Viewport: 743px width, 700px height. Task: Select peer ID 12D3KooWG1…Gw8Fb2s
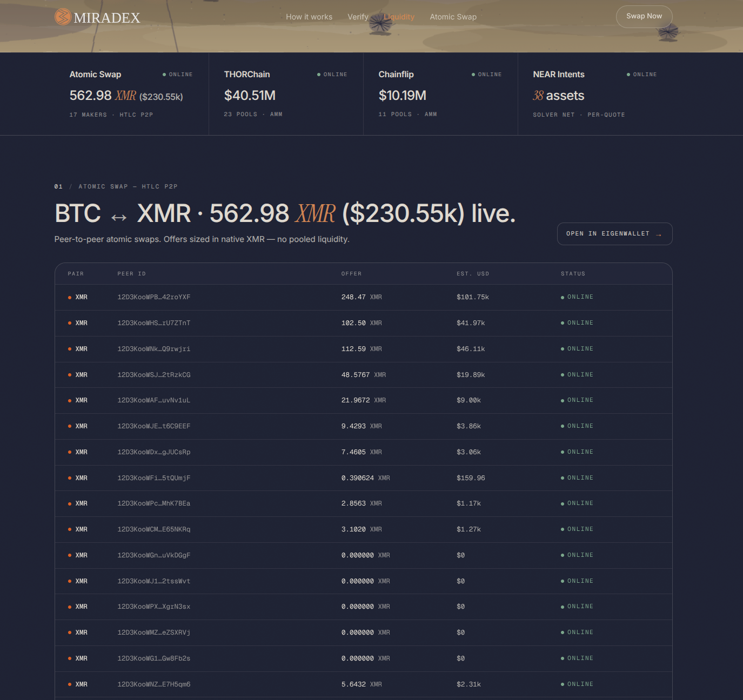(154, 658)
